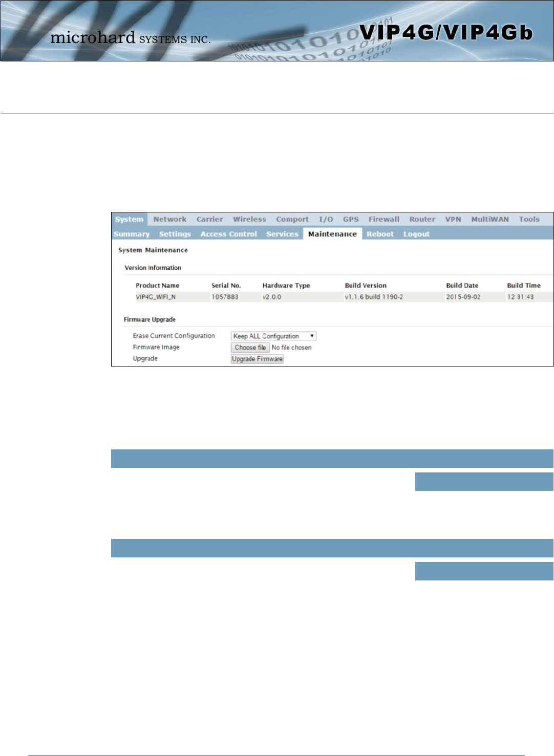Click the Upgrade Firmware button
The image size is (554, 756).
257,359
